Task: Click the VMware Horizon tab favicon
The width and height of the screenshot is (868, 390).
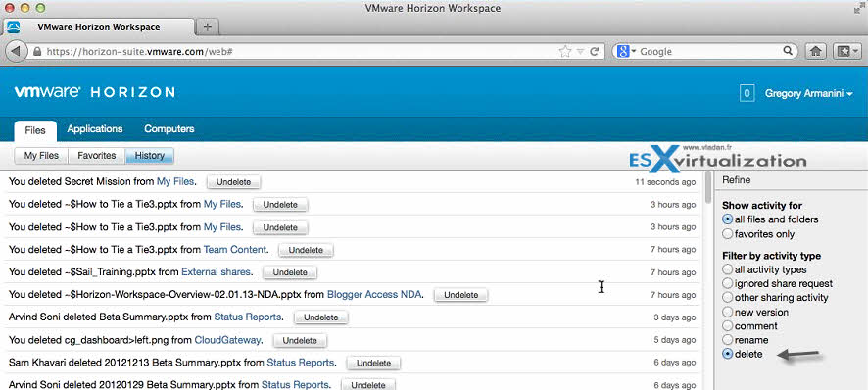Action: click(14, 27)
